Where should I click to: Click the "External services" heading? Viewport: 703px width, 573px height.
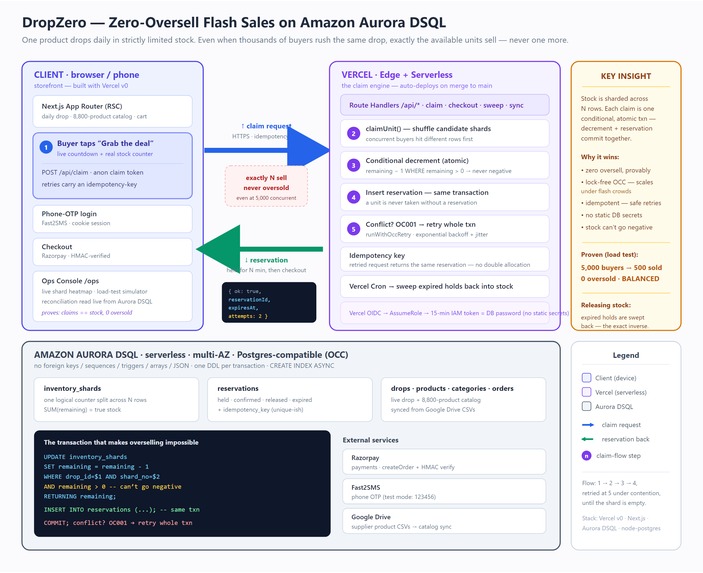[370, 440]
